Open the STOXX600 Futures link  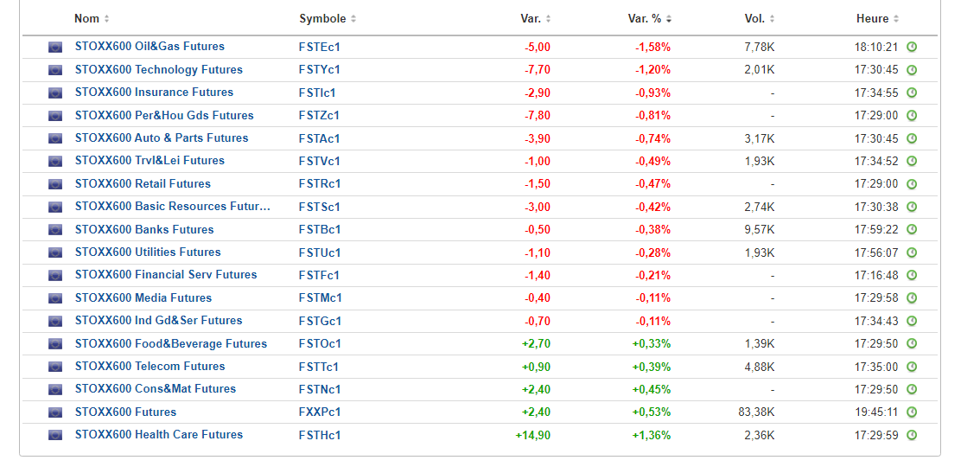(x=125, y=412)
